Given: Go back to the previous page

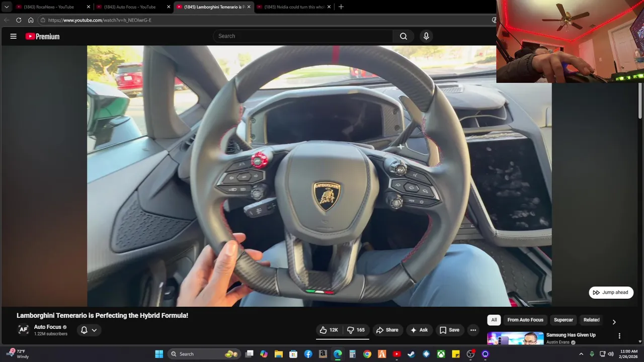Looking at the screenshot, I should tap(7, 20).
